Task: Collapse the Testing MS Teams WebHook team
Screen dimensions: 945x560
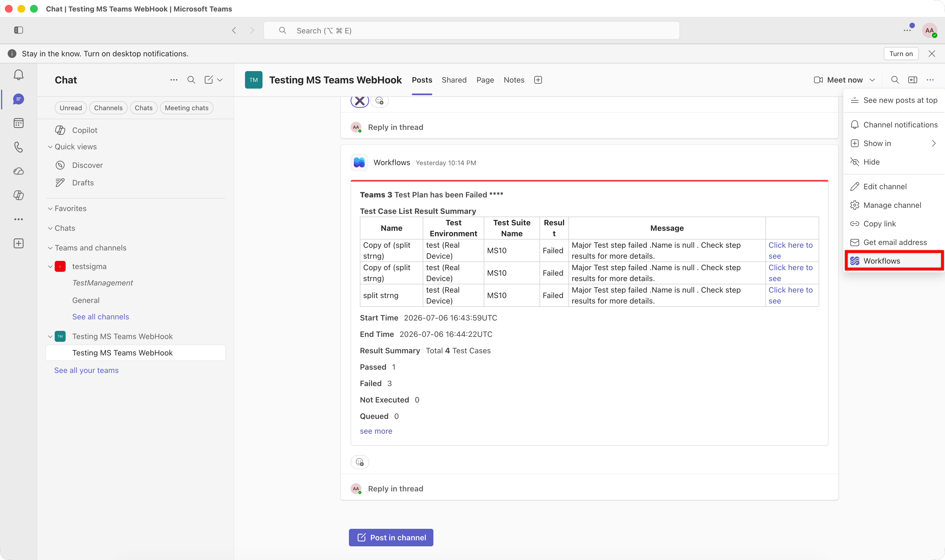Action: tap(50, 336)
